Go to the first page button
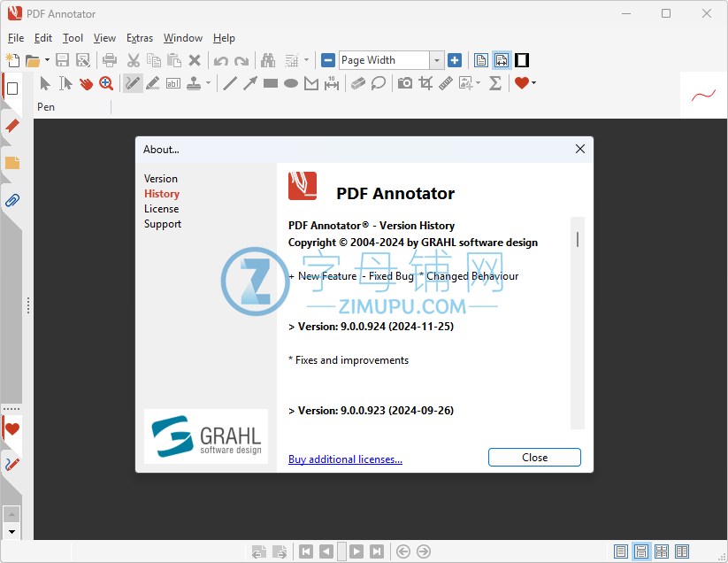Viewport: 728px width, 563px height. pyautogui.click(x=306, y=551)
